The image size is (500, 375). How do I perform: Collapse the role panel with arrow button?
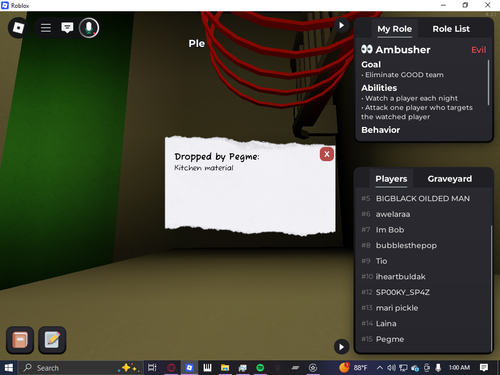341,25
